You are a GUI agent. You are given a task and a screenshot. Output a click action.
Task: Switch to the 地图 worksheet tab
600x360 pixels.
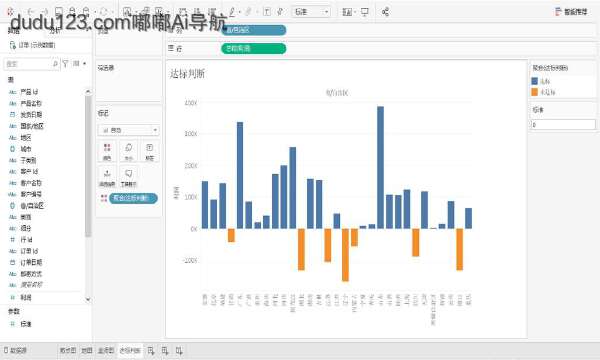tap(87, 350)
